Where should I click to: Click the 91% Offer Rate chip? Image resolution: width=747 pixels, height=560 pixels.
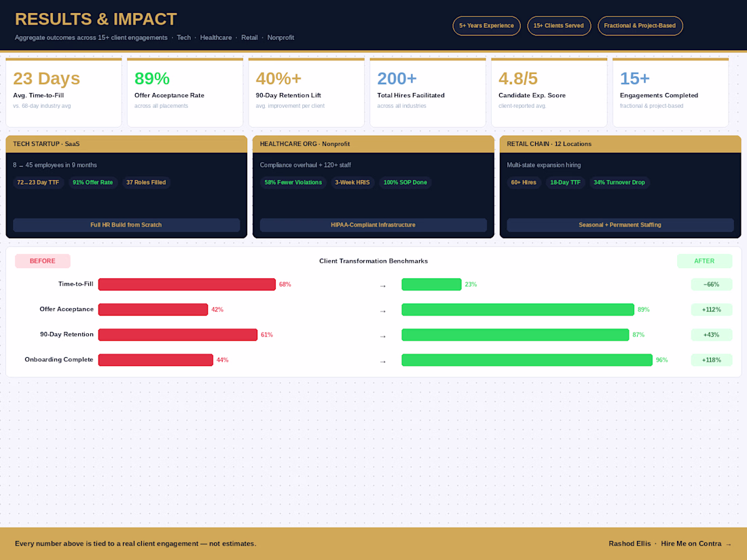click(92, 183)
